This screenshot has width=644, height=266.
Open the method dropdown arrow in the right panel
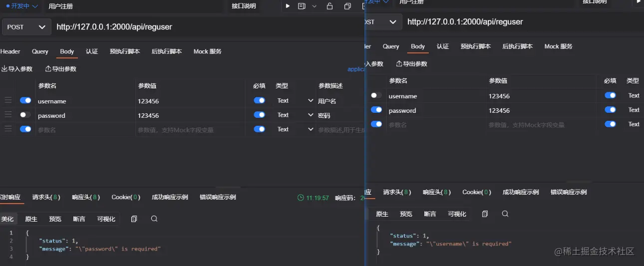pos(393,22)
